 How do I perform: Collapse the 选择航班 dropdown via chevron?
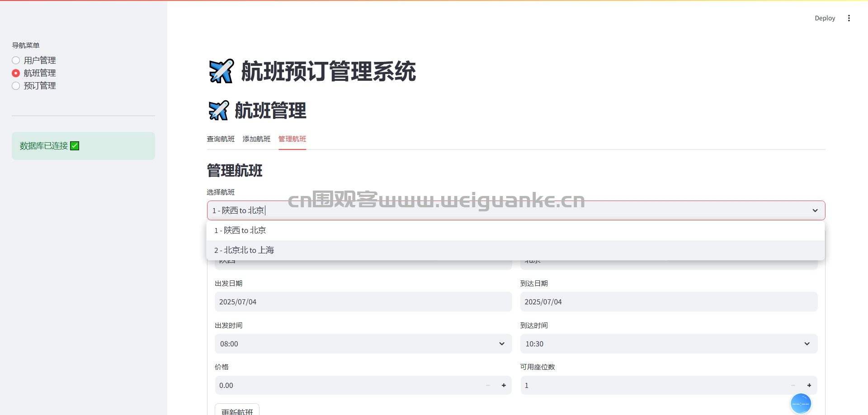tap(815, 210)
